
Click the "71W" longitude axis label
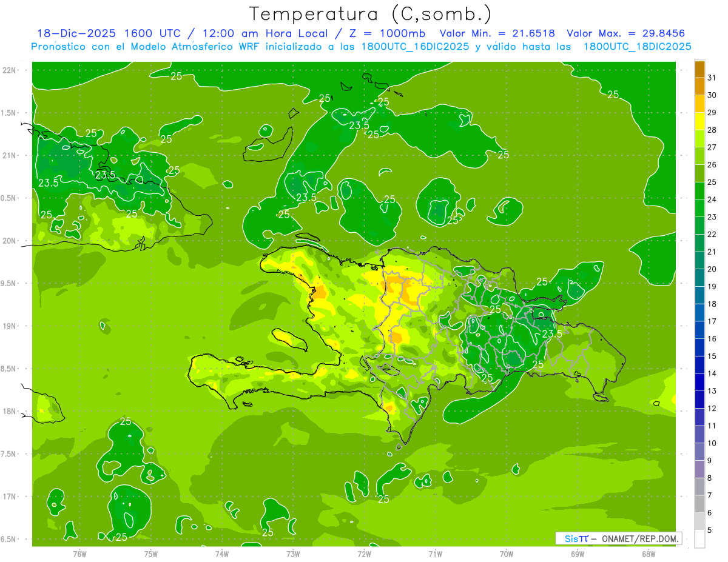(435, 554)
